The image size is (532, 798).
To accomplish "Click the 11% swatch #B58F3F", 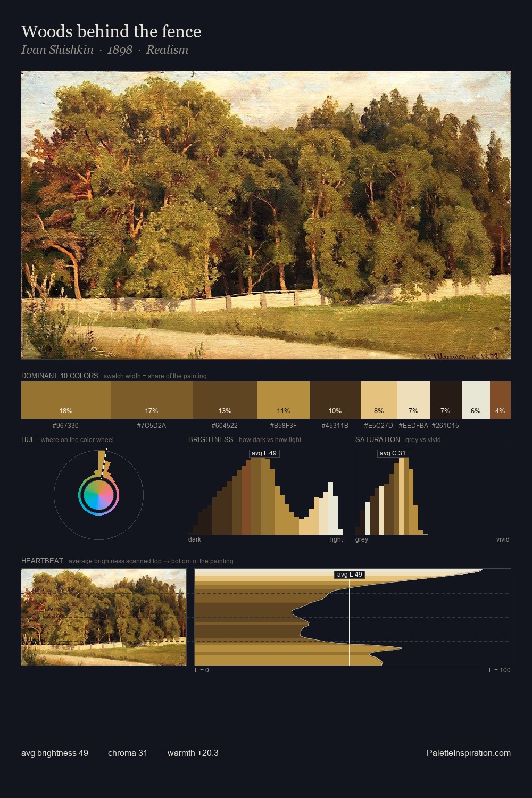I will pos(284,400).
